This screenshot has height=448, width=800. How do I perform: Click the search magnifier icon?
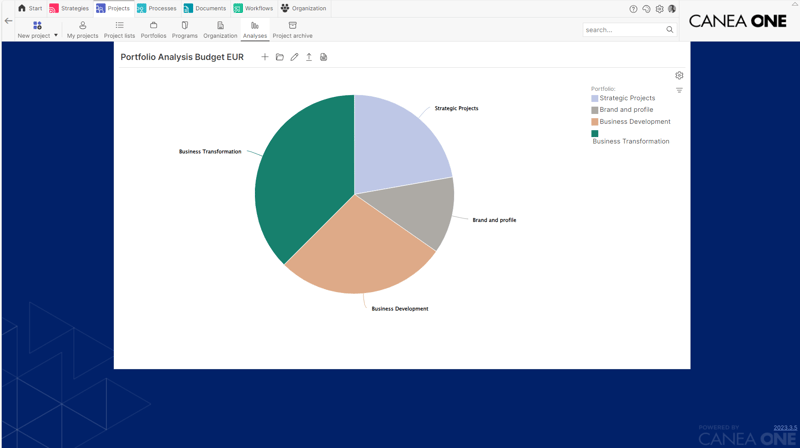point(670,30)
